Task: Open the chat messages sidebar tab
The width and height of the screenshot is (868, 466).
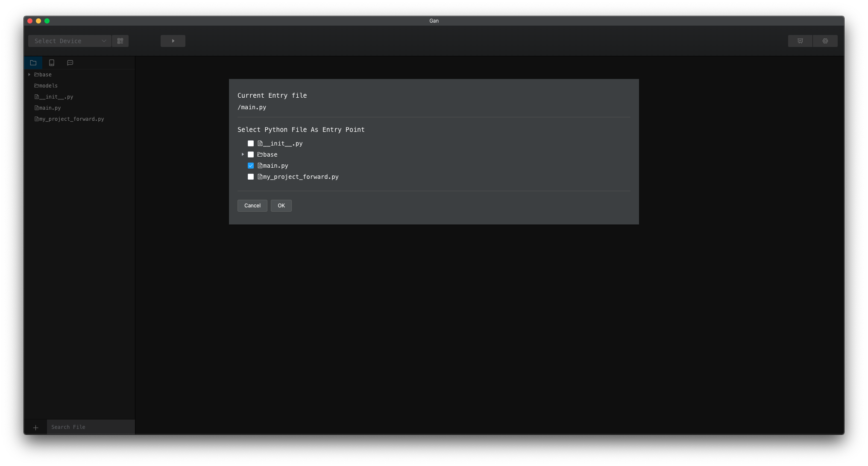Action: [x=70, y=63]
